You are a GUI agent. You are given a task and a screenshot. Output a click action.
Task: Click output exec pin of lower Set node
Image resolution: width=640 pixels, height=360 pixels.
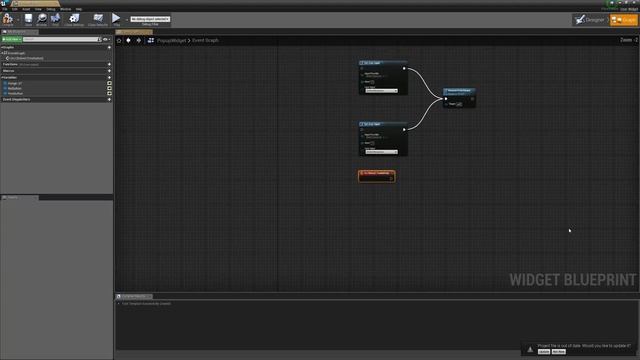404,130
